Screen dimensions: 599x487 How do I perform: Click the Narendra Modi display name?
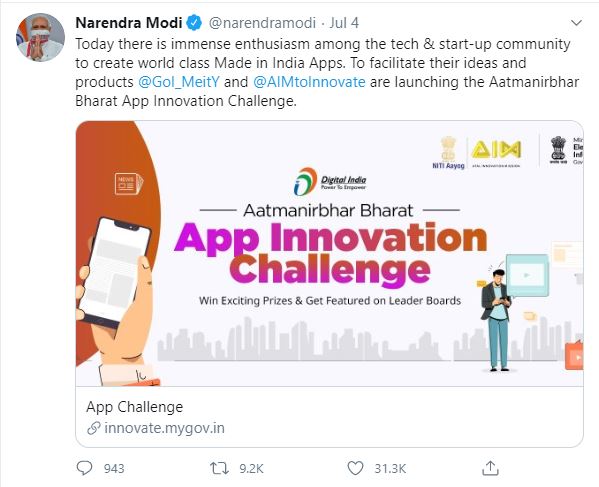coord(129,23)
